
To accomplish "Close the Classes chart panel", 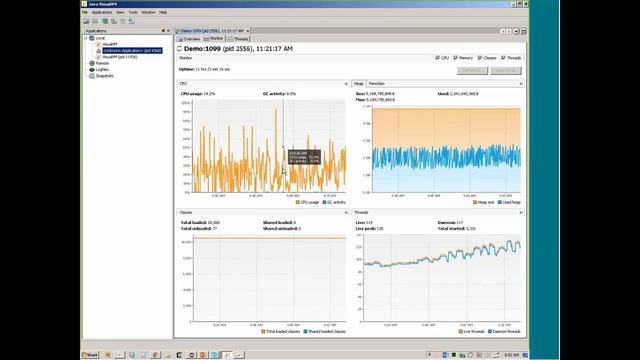I will pos(346,213).
